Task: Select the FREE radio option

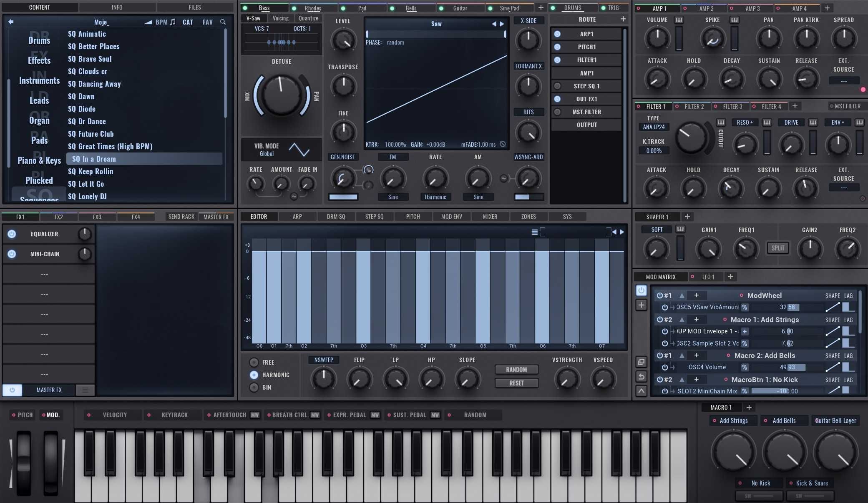Action: click(254, 362)
